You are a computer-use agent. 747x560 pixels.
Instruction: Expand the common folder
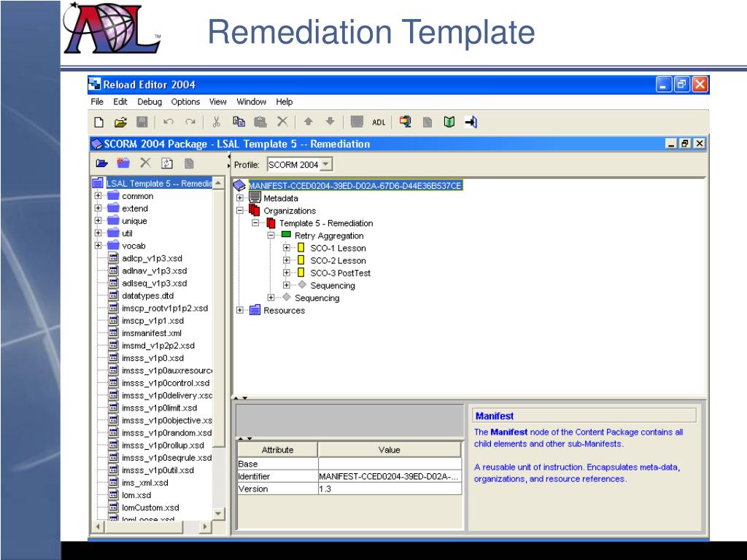[x=98, y=195]
